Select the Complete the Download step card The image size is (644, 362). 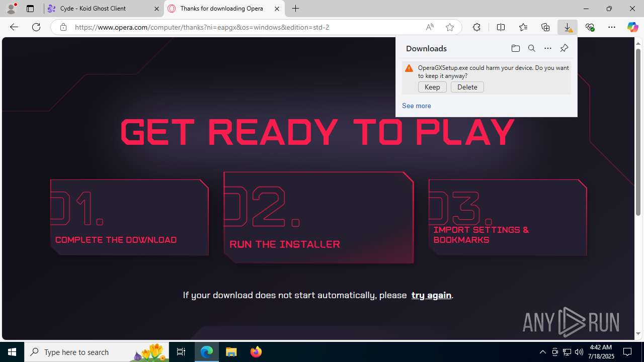point(129,217)
